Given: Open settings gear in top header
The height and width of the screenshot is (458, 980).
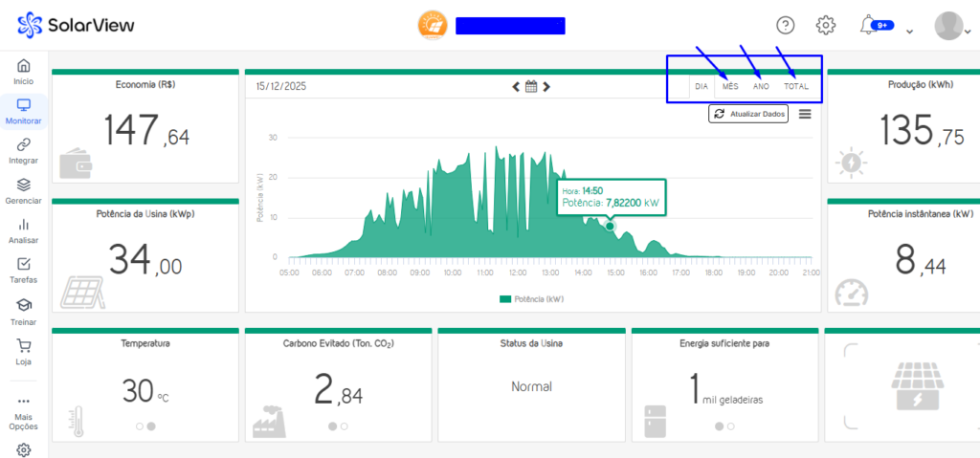Looking at the screenshot, I should coord(826,25).
